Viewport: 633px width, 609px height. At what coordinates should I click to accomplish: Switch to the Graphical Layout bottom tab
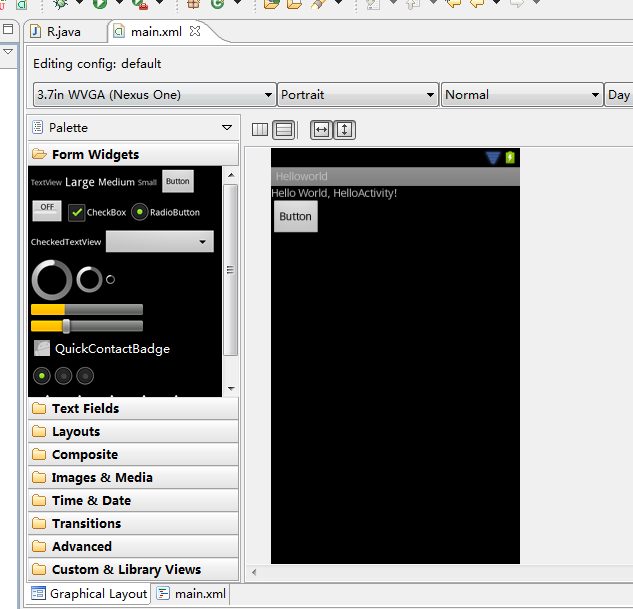pyautogui.click(x=89, y=594)
